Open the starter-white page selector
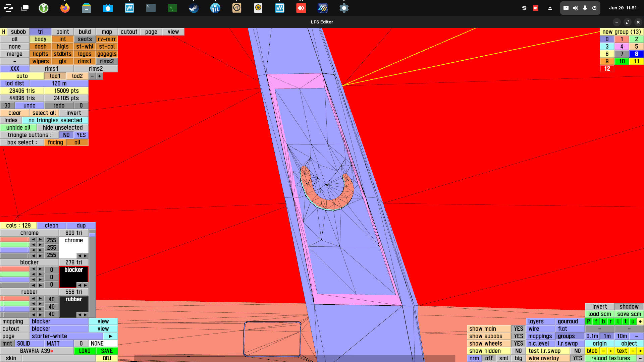The image size is (644, 362). point(66,336)
